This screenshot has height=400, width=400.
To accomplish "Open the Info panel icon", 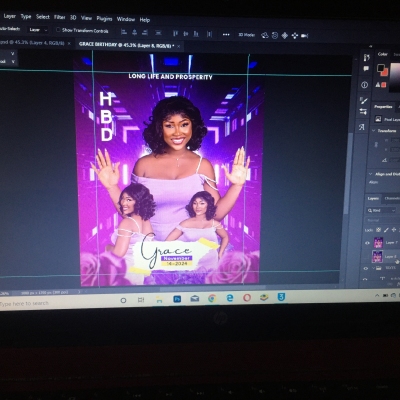I will click(364, 85).
